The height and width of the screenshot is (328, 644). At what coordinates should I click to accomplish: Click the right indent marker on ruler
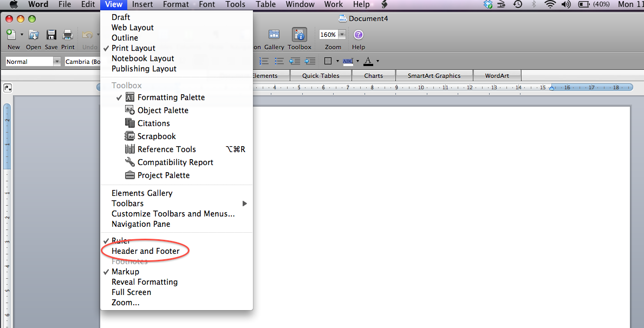(x=551, y=88)
